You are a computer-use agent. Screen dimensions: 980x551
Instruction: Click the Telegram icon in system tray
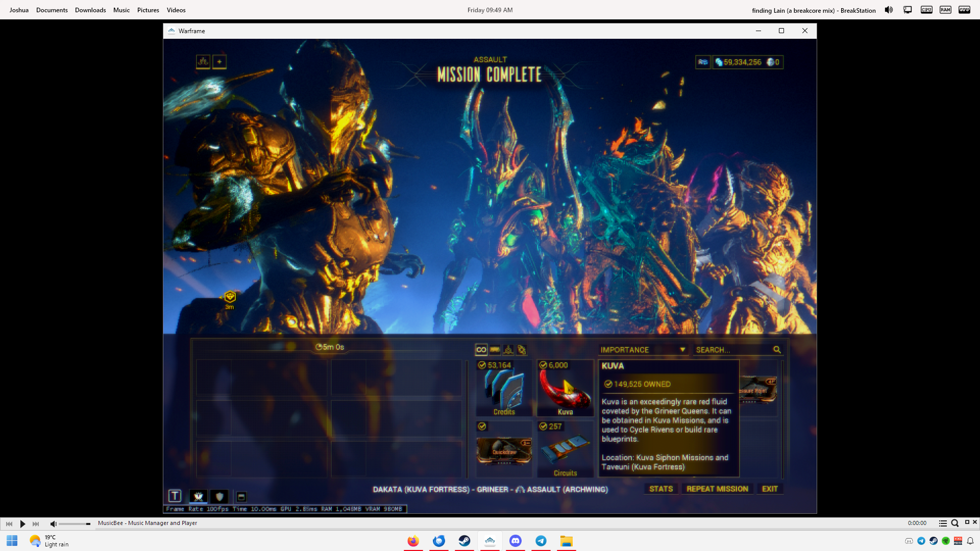pyautogui.click(x=921, y=541)
